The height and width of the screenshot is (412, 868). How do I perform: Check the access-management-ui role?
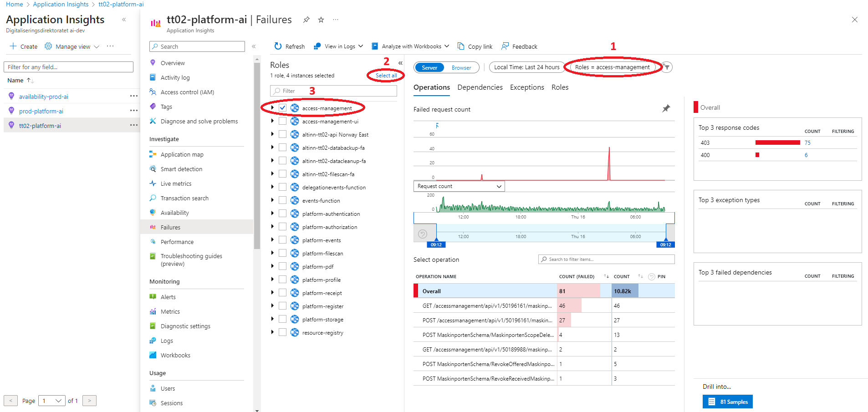click(283, 121)
